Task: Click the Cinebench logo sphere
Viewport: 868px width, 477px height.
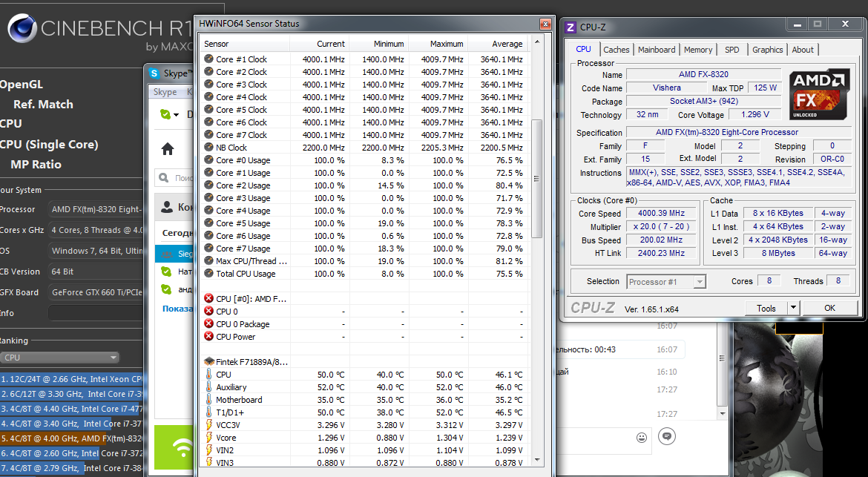Action: [x=22, y=29]
